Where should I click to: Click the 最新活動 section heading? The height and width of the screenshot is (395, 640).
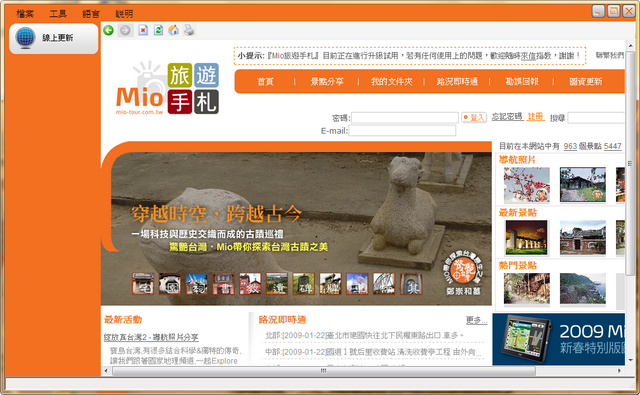[x=123, y=320]
